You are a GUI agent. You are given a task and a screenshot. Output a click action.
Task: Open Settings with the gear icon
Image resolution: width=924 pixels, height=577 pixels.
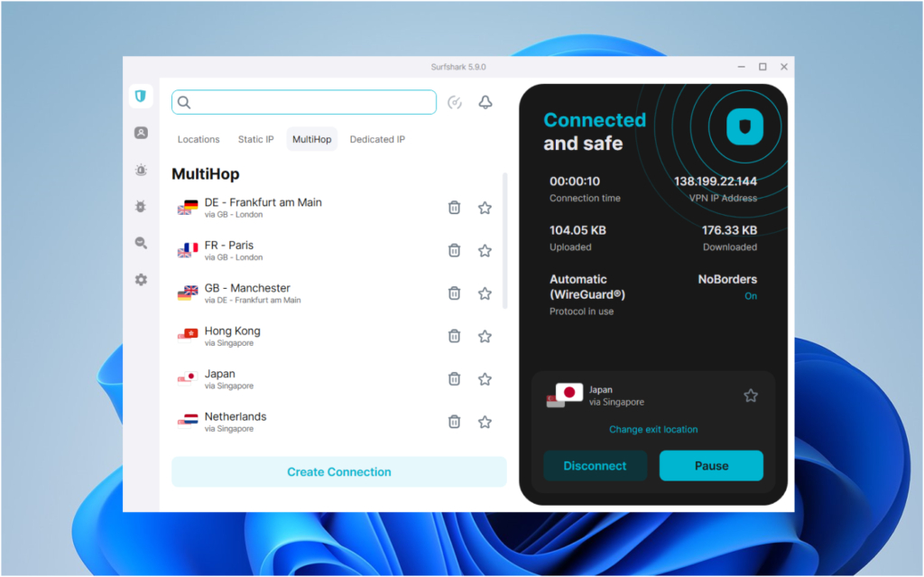coord(141,280)
